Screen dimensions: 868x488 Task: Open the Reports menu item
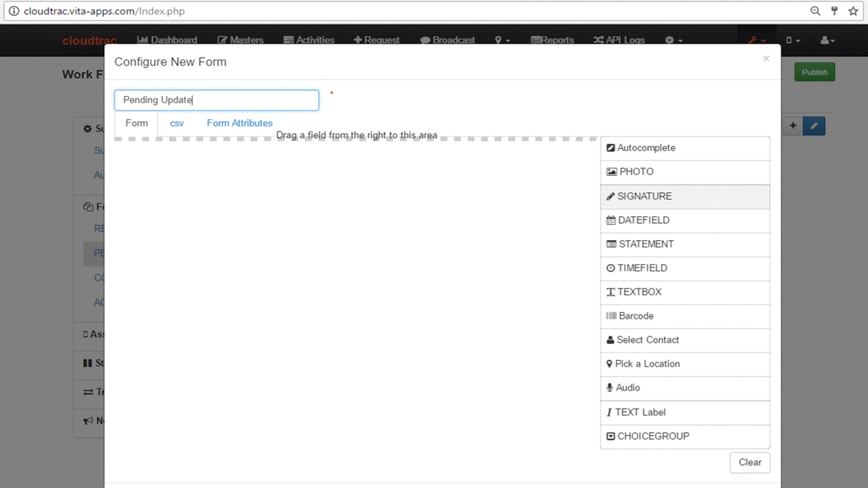553,40
